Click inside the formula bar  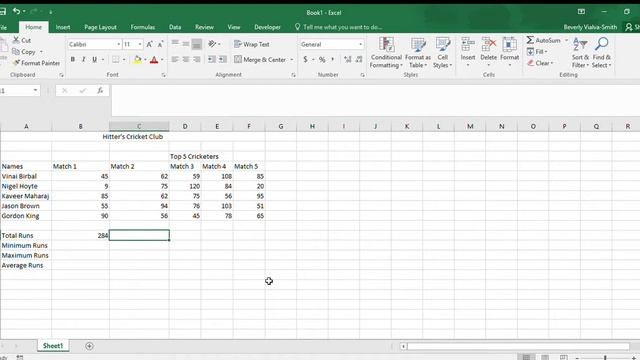point(376,100)
